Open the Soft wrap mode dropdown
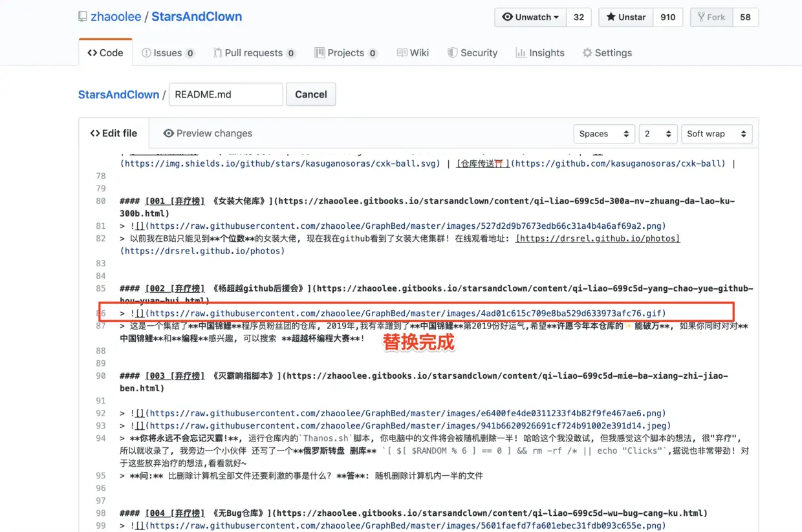The width and height of the screenshot is (802, 532). [717, 134]
